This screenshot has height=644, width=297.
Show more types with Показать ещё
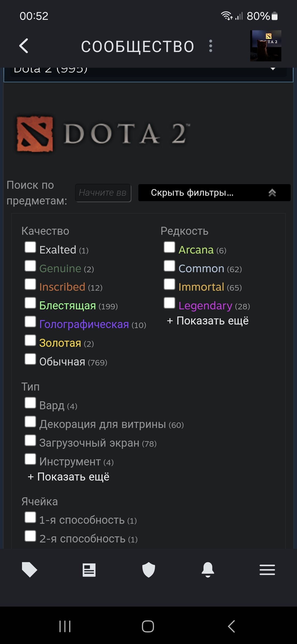point(68,477)
